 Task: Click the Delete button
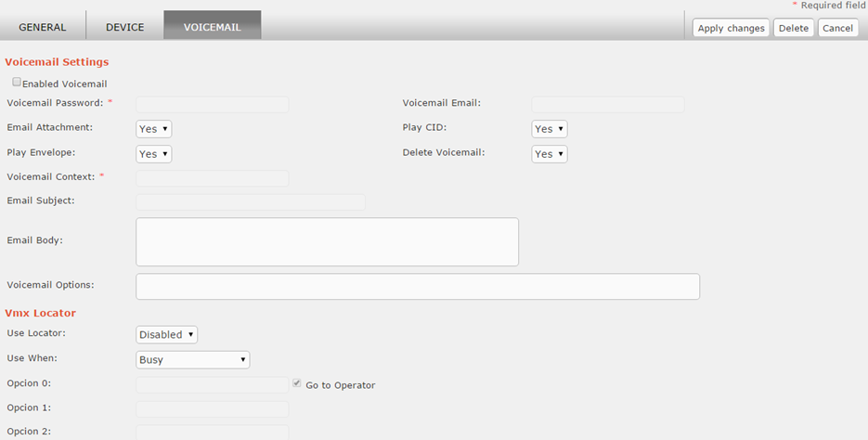coord(793,28)
